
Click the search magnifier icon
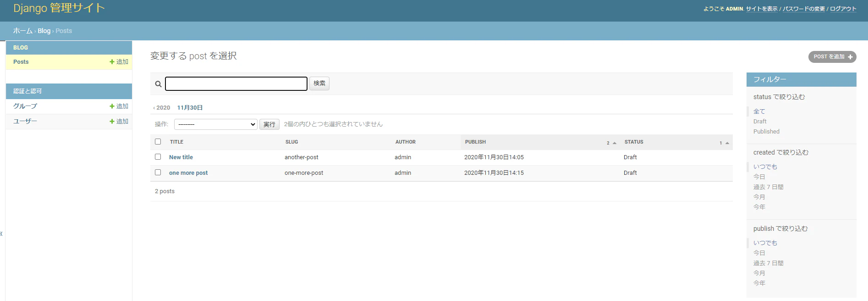[x=158, y=84]
